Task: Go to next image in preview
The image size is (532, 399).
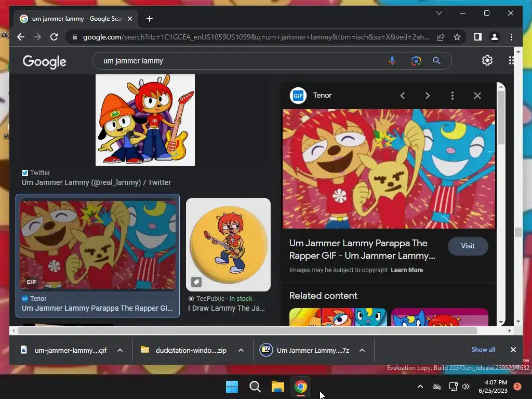Action: click(x=428, y=96)
